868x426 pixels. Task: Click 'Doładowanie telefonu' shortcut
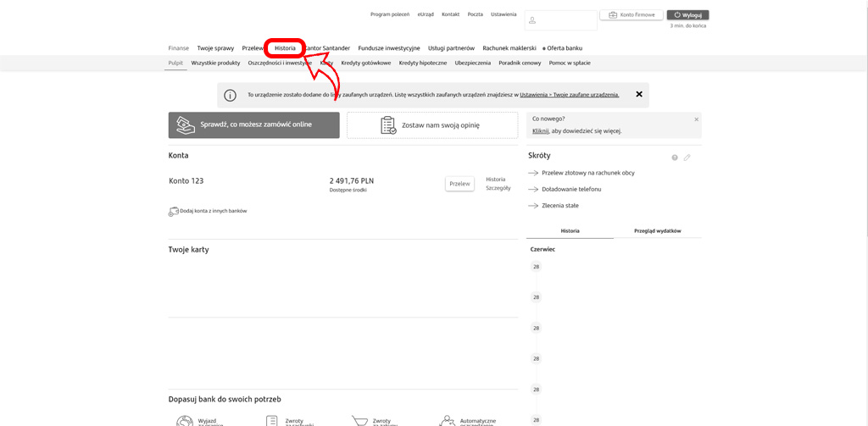571,189
